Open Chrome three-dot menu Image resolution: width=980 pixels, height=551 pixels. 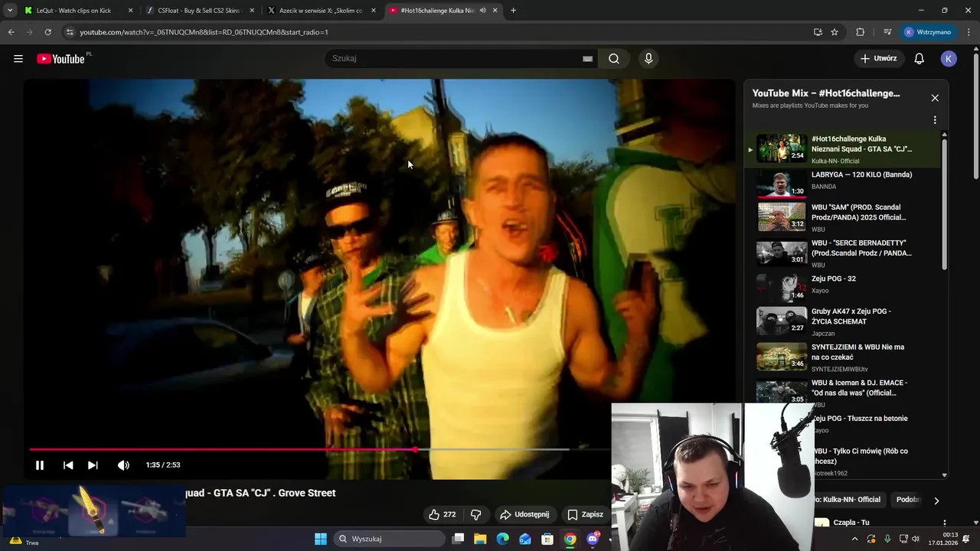(x=969, y=32)
